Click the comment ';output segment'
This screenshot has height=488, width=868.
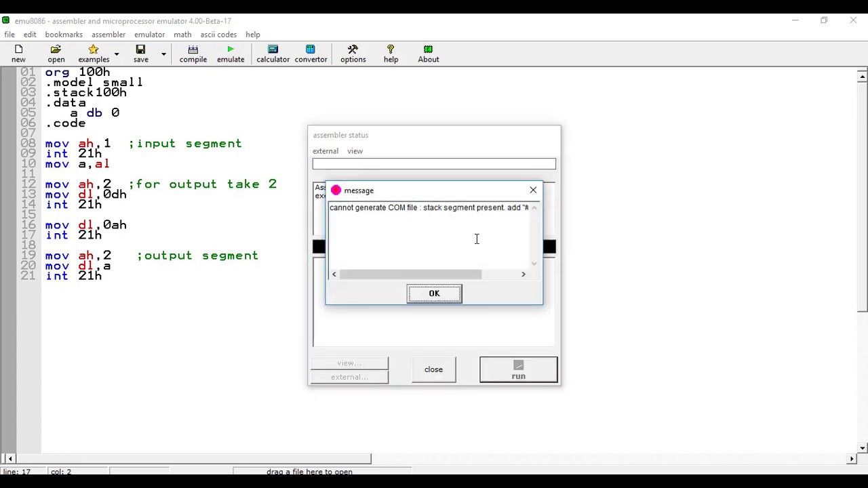click(x=197, y=256)
